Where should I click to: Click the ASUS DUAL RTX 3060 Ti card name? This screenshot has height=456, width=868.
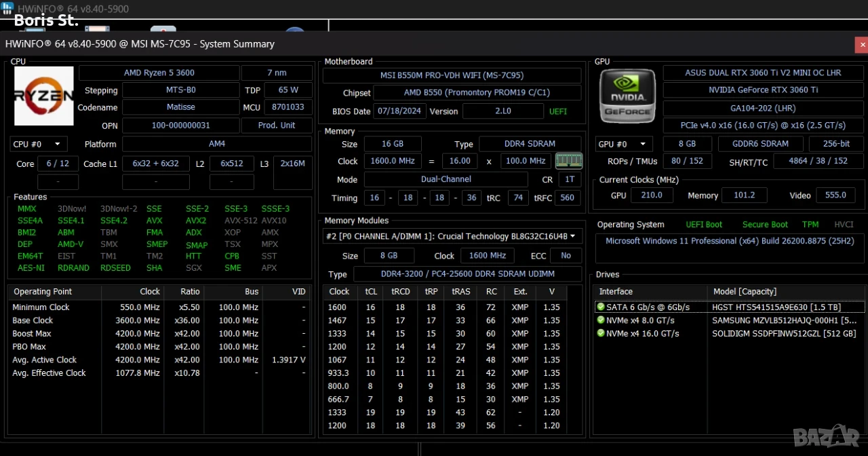coord(763,73)
